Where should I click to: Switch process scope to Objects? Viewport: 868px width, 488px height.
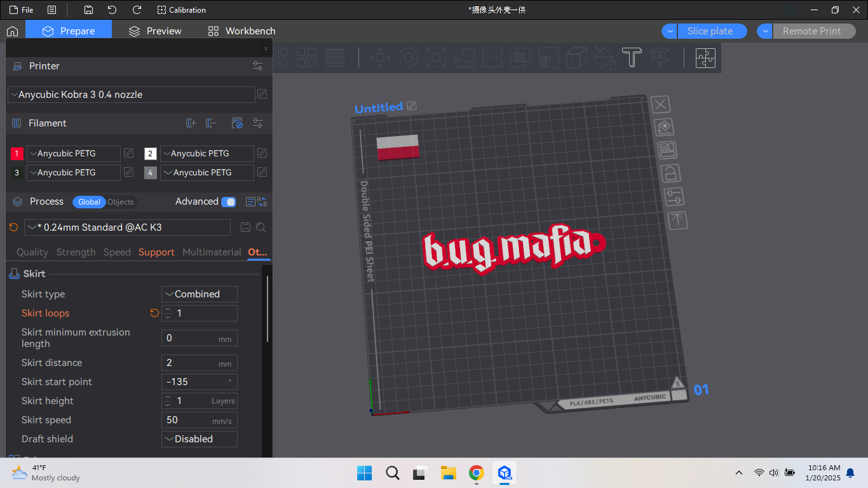pyautogui.click(x=121, y=202)
